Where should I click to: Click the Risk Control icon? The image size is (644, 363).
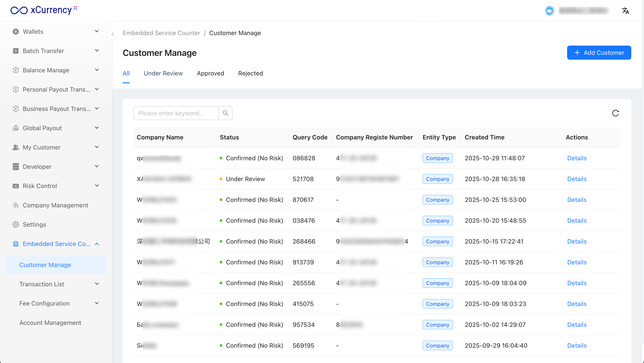(16, 186)
